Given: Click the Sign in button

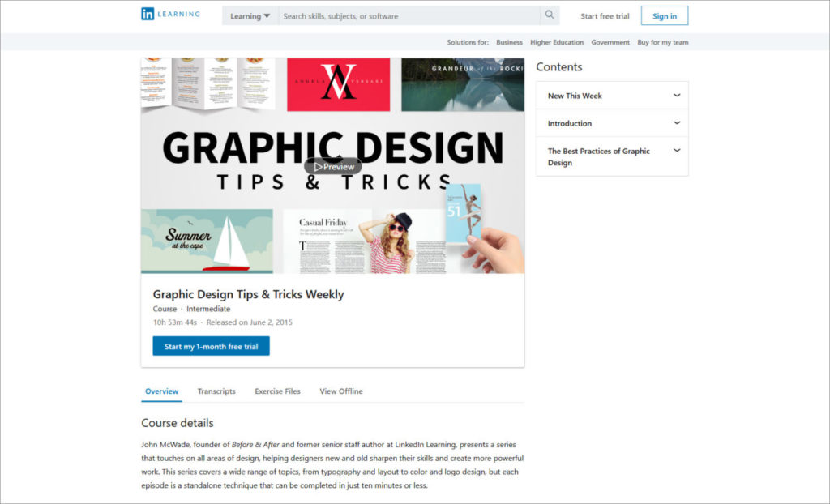Looking at the screenshot, I should coord(665,16).
